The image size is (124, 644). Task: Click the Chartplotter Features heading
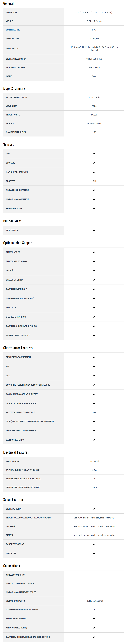click(18, 348)
